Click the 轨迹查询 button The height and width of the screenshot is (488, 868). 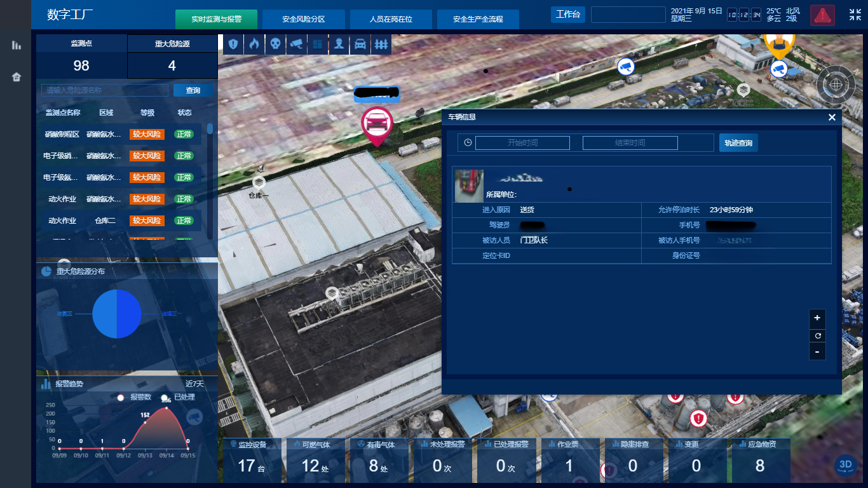point(738,143)
